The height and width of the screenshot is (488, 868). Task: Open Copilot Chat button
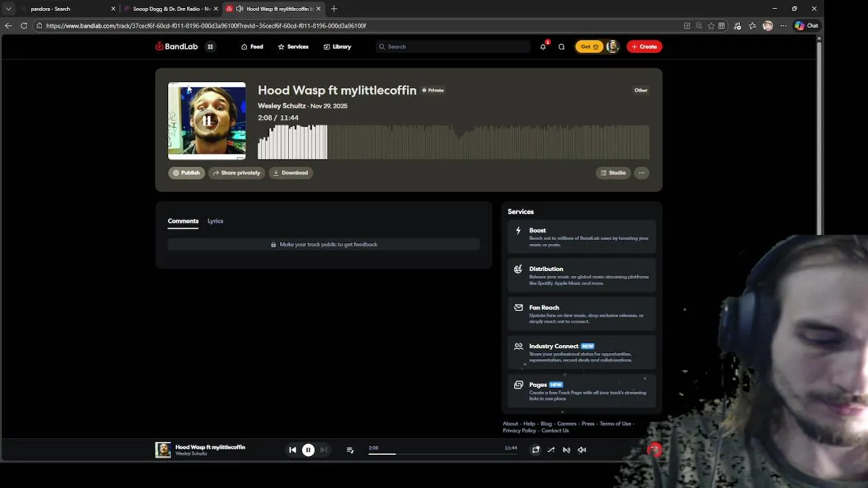tap(807, 26)
